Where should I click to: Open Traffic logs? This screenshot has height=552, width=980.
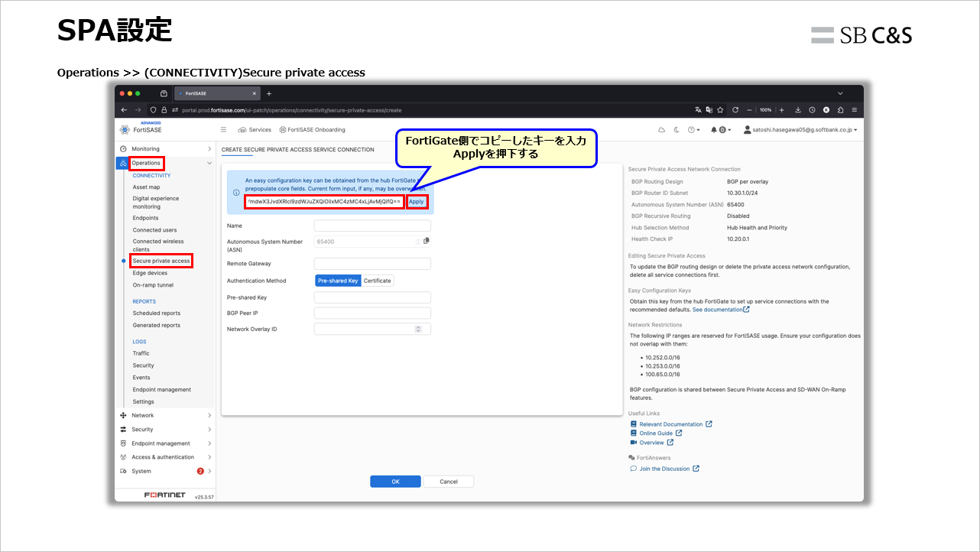tap(141, 353)
